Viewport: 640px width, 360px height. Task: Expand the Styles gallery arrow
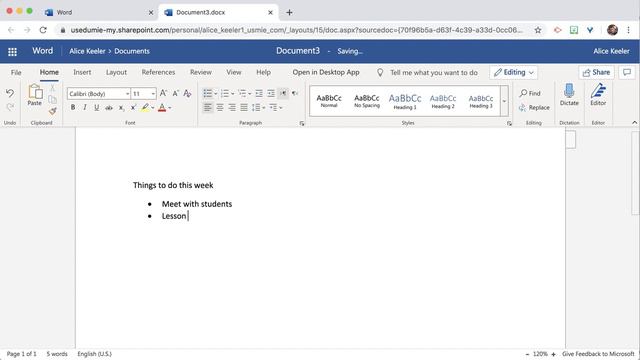pos(504,101)
